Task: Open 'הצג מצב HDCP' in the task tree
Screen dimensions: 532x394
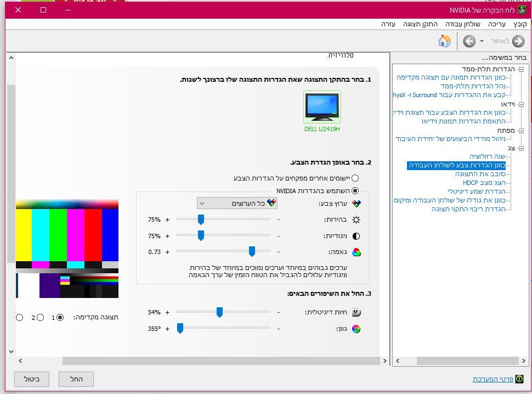Action: click(484, 183)
